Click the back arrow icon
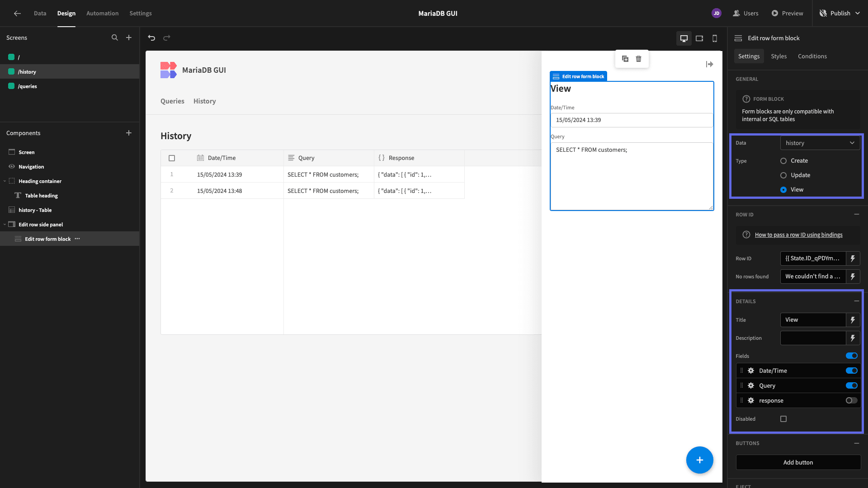868x488 pixels. pos(17,13)
